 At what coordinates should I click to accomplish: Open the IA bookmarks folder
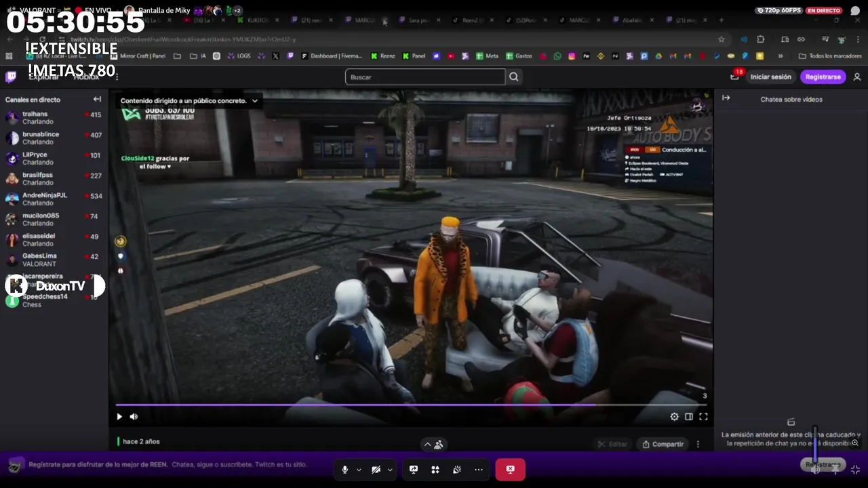pos(199,56)
